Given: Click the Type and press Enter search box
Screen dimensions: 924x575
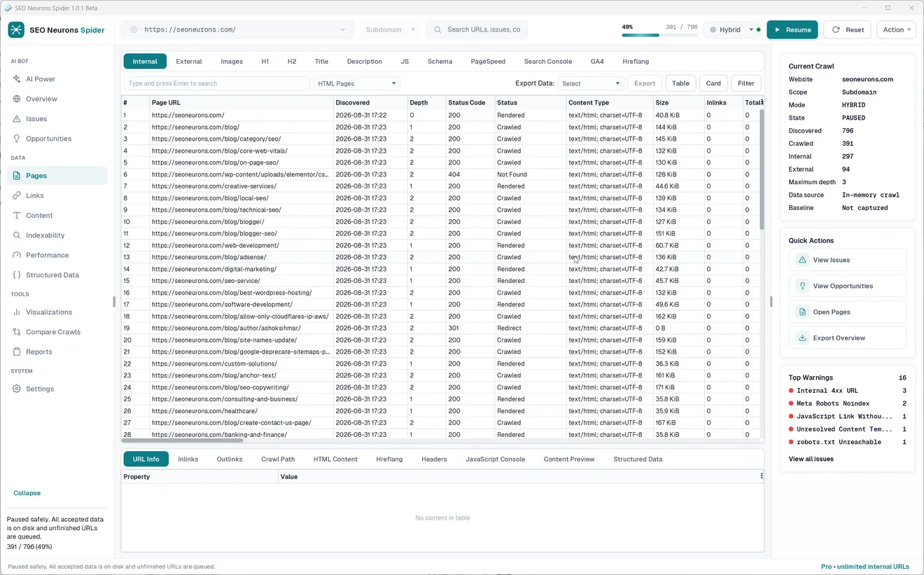Looking at the screenshot, I should tap(217, 83).
